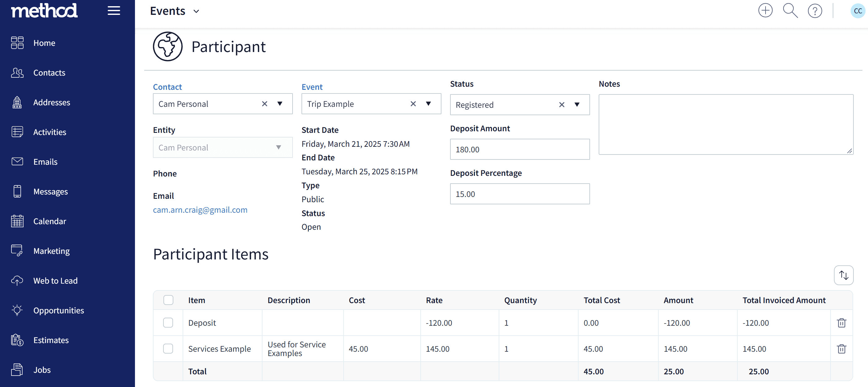
Task: Click the add new plus icon
Action: [765, 11]
